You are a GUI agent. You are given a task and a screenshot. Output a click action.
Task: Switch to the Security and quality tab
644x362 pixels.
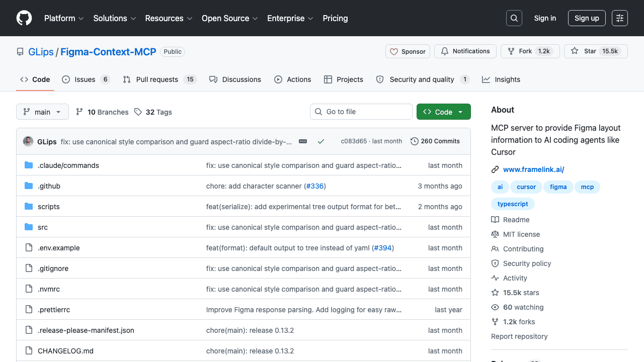click(x=423, y=79)
